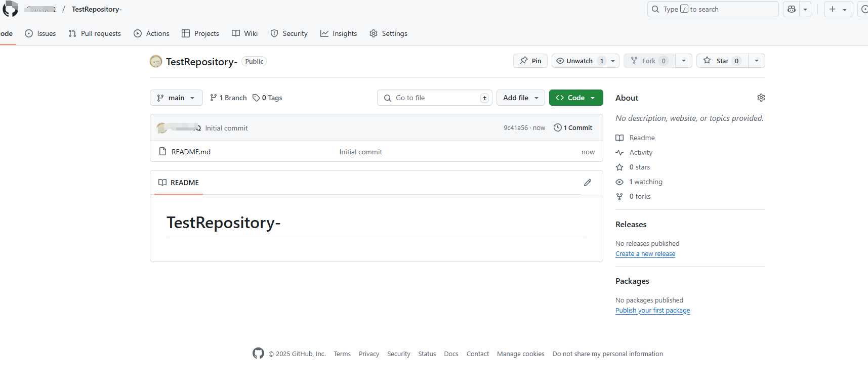This screenshot has width=868, height=391.
Task: Open the Add file dropdown
Action: pyautogui.click(x=521, y=98)
